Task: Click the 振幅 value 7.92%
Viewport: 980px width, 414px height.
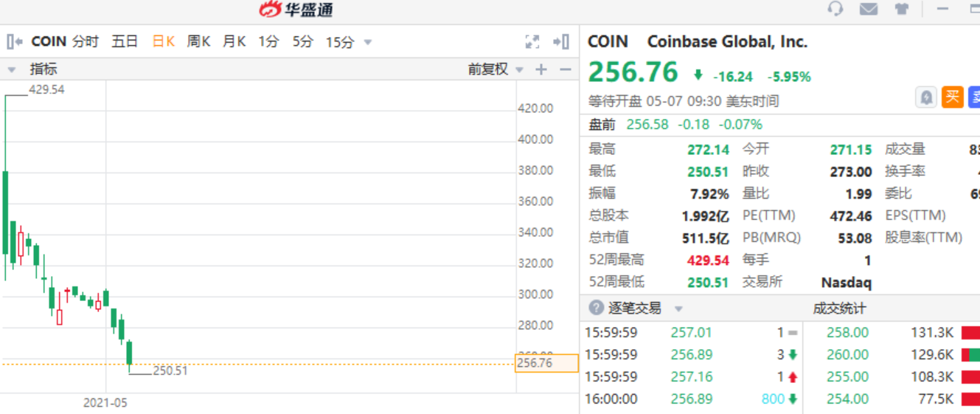Action: pyautogui.click(x=709, y=194)
